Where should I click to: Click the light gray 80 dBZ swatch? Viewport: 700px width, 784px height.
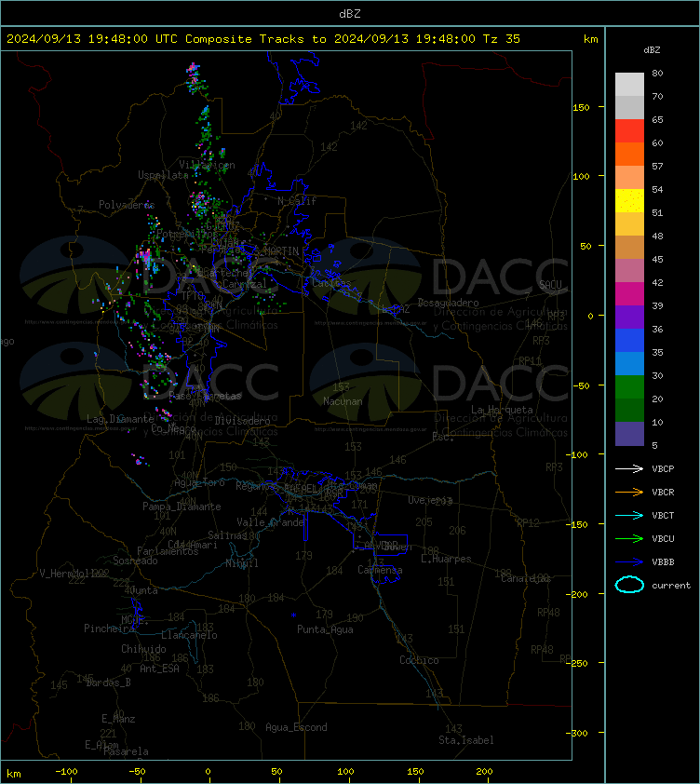629,85
